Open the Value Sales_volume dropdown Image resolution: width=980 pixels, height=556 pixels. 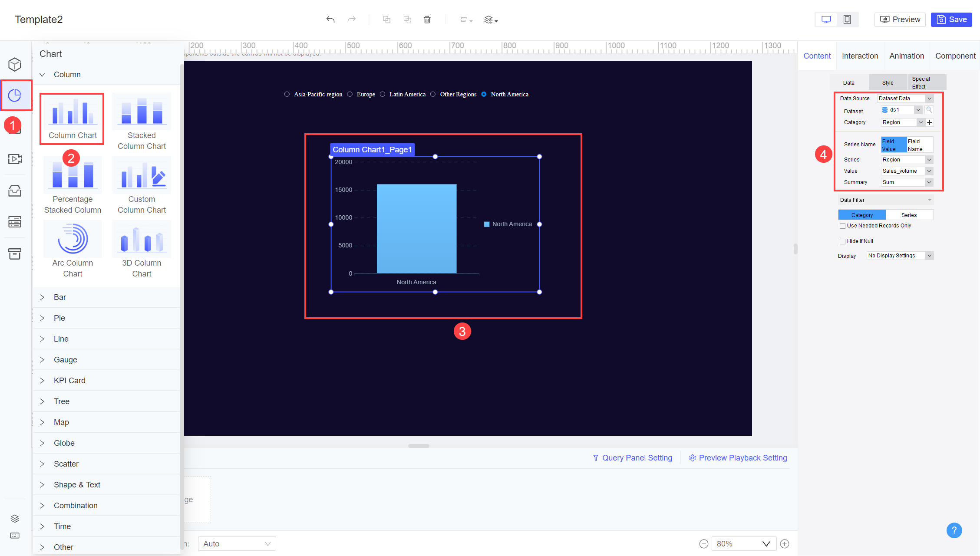907,171
